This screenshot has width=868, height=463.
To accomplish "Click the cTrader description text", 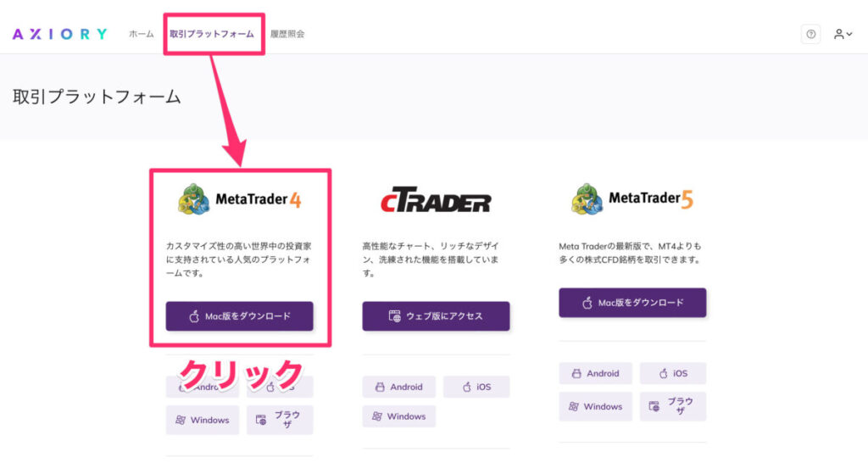I will [431, 259].
